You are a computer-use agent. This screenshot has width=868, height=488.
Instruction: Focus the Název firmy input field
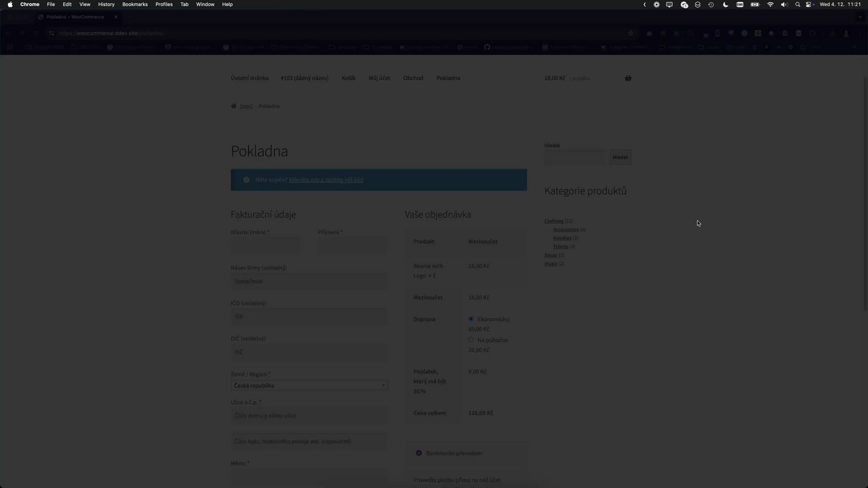[309, 281]
